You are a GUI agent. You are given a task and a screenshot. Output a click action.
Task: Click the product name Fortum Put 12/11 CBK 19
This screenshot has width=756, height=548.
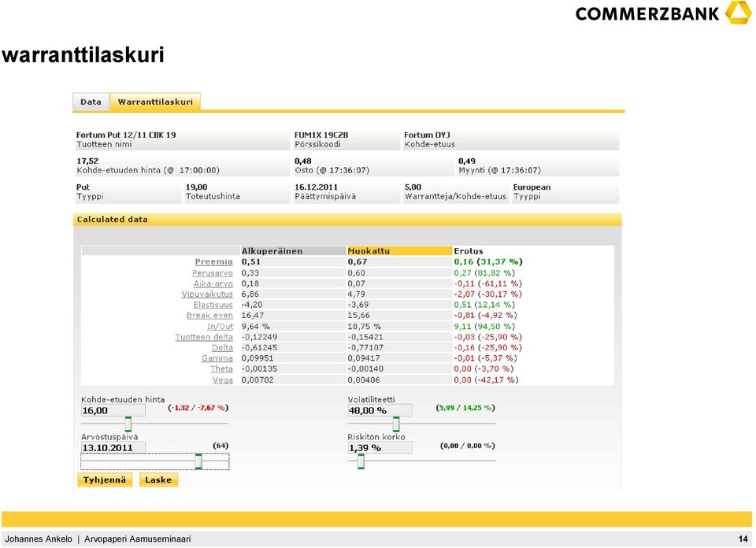coord(126,135)
